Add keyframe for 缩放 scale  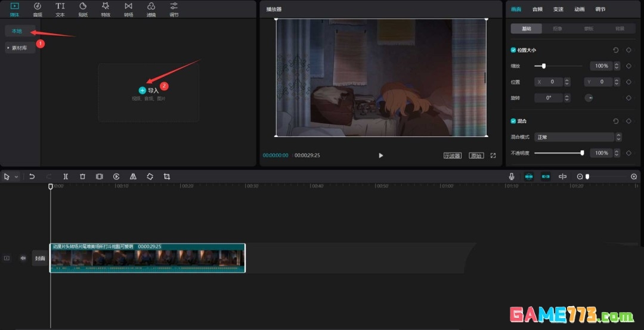click(x=628, y=66)
